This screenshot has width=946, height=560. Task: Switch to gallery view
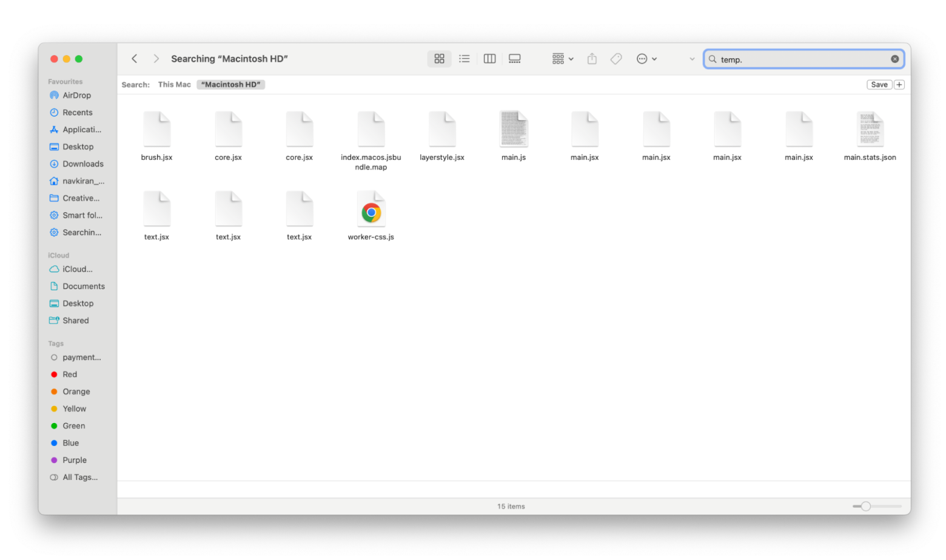click(515, 59)
